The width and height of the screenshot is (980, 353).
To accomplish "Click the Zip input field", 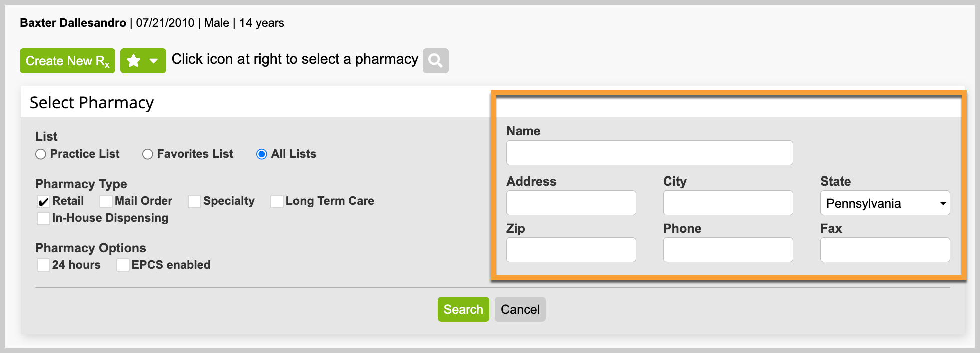I will 571,250.
